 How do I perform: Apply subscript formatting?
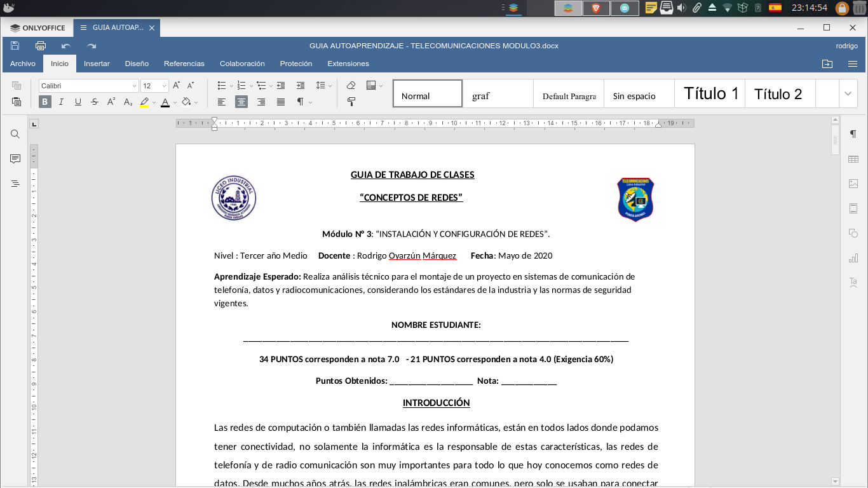pos(128,102)
